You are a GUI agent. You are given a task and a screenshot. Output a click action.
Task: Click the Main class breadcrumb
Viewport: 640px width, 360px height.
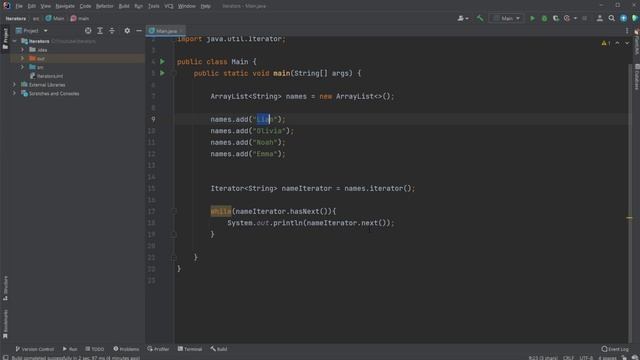(x=55, y=18)
